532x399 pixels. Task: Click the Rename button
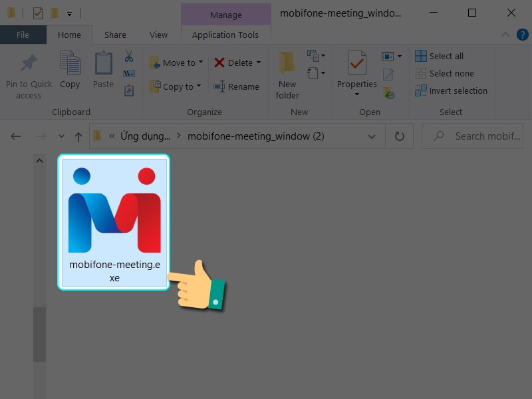[236, 86]
